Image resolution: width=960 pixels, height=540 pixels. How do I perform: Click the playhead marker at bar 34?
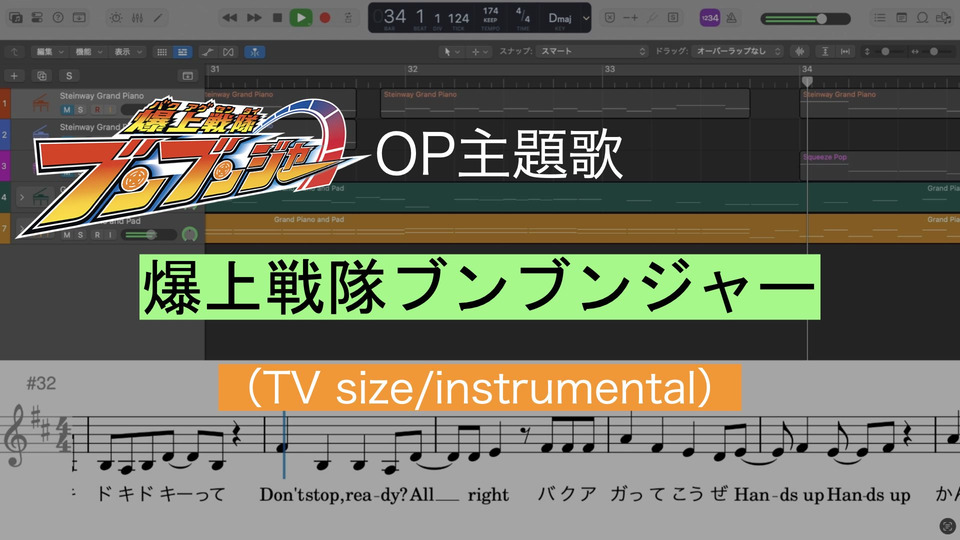(807, 80)
